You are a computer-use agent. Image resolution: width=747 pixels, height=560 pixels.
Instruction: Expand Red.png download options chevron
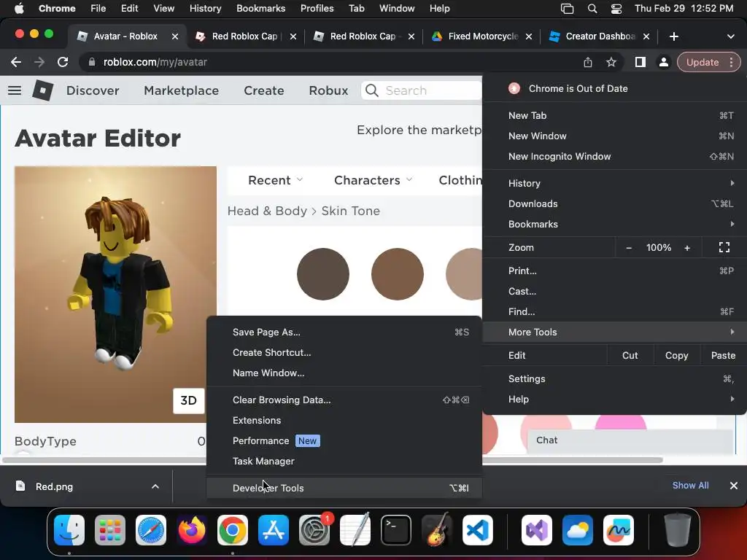[x=155, y=486]
